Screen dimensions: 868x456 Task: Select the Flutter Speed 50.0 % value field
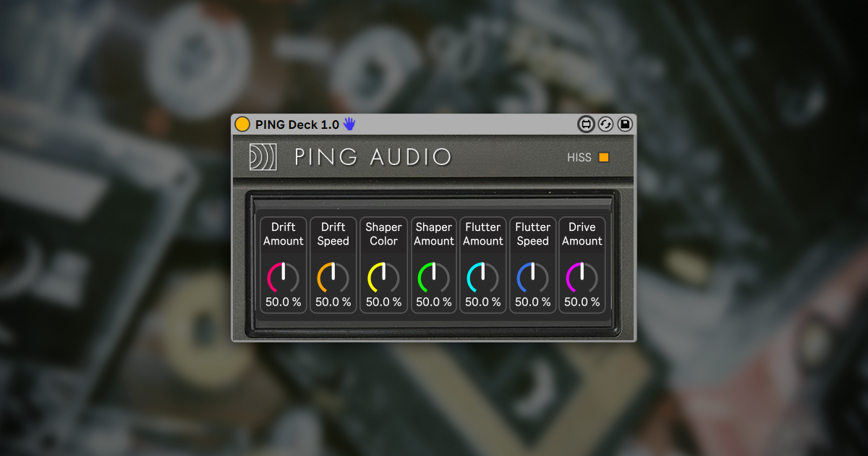point(532,303)
